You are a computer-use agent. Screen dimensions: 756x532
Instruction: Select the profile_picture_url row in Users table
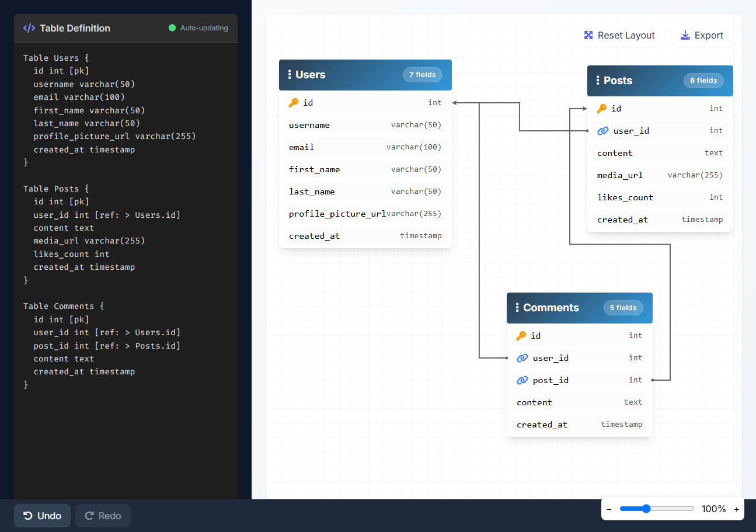(365, 214)
